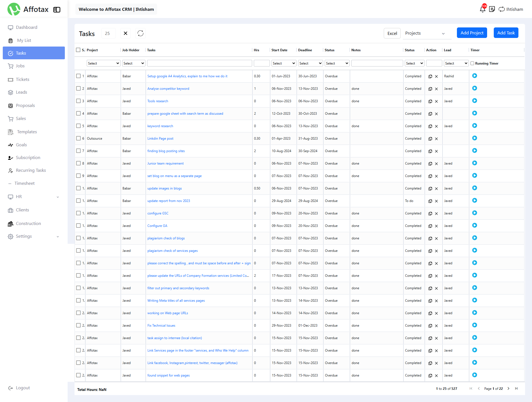The height and width of the screenshot is (402, 532).
Task: Delete the 'finding blog posting sites' task
Action: point(436,151)
